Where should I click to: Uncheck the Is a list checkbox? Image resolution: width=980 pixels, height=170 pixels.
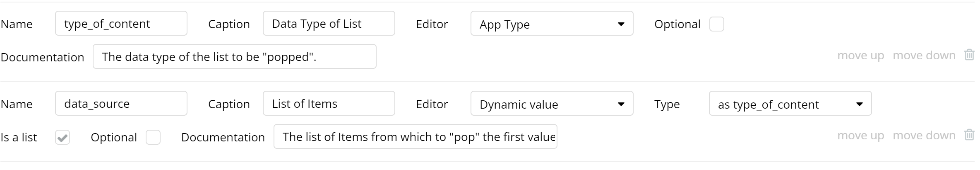point(62,137)
